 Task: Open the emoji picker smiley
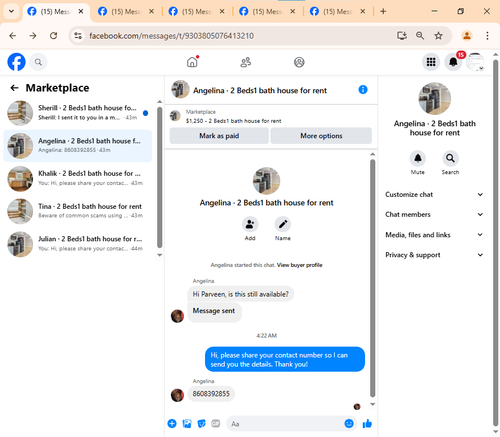[x=349, y=423]
